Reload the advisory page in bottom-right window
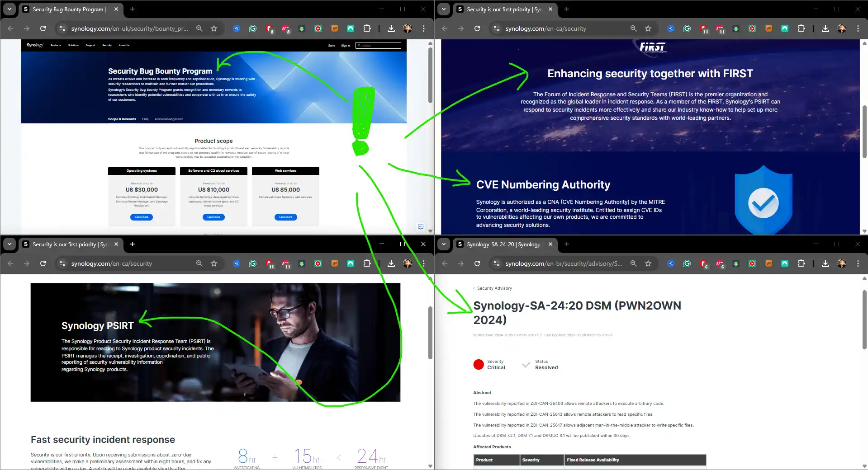868x470 pixels. 477,263
